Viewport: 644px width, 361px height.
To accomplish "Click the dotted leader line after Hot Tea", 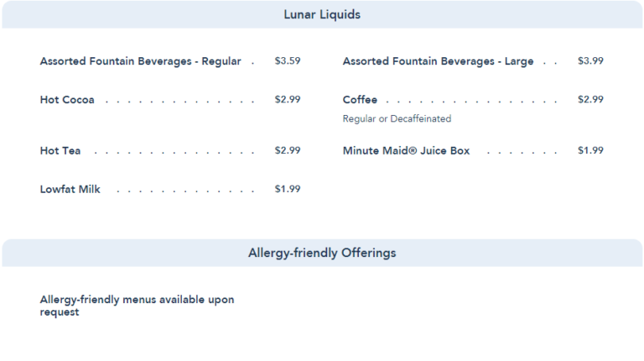I will (x=174, y=152).
